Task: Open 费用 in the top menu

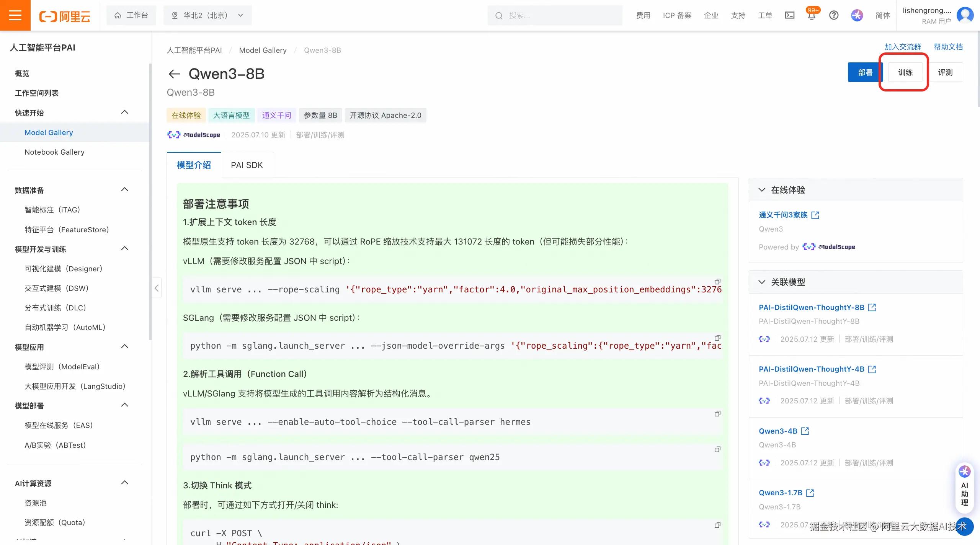Action: click(x=644, y=15)
